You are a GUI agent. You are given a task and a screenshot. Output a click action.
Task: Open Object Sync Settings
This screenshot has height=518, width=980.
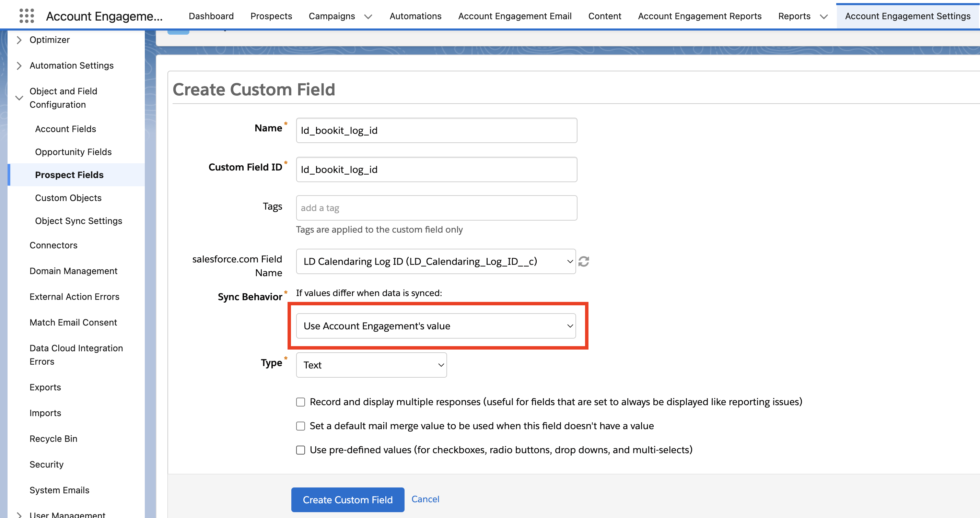click(78, 221)
